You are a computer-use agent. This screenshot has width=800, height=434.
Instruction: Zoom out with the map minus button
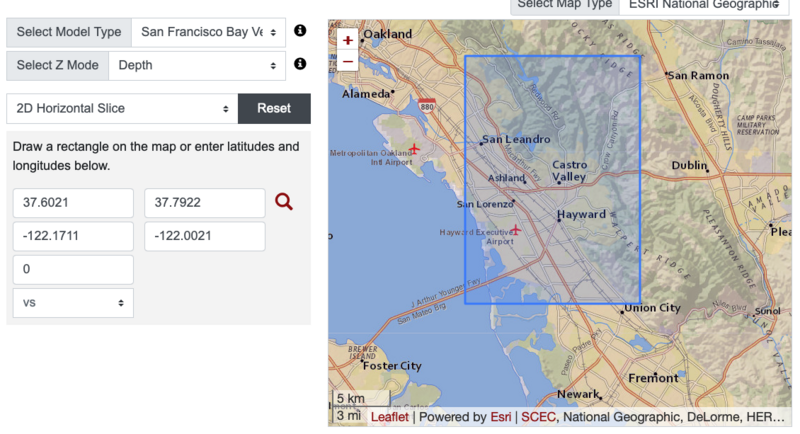coord(348,61)
